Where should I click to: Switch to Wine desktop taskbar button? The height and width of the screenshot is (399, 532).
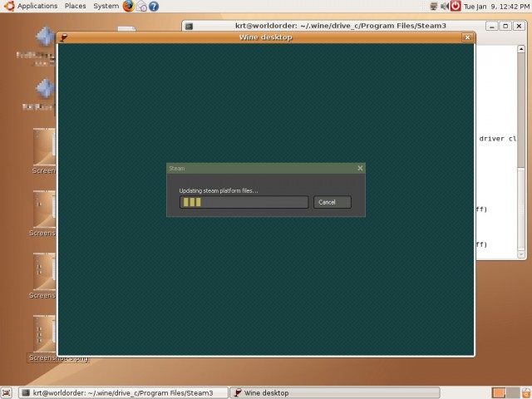[334, 393]
